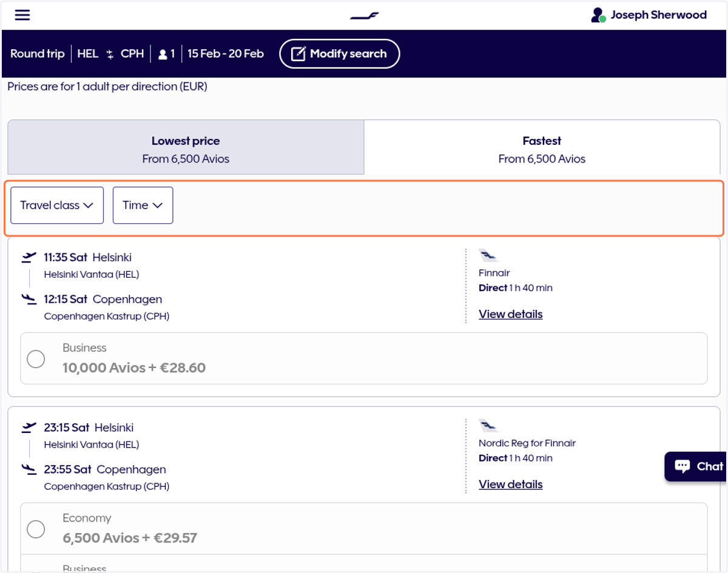Screen dimensions: 728x573
Task: Open Joseph Sherwood profile avatar
Action: (598, 15)
